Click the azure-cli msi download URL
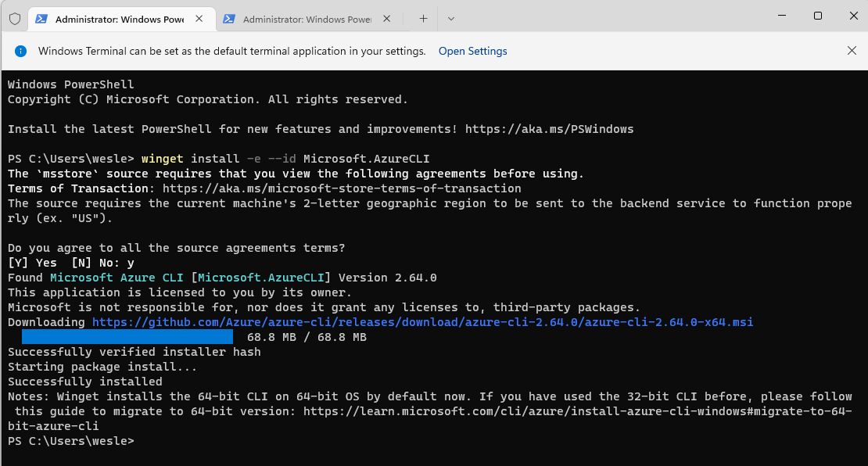The height and width of the screenshot is (466, 868). pos(422,322)
